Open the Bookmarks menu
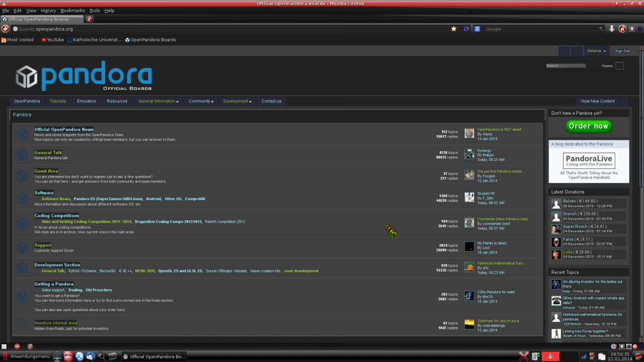This screenshot has height=362, width=644. pyautogui.click(x=72, y=11)
